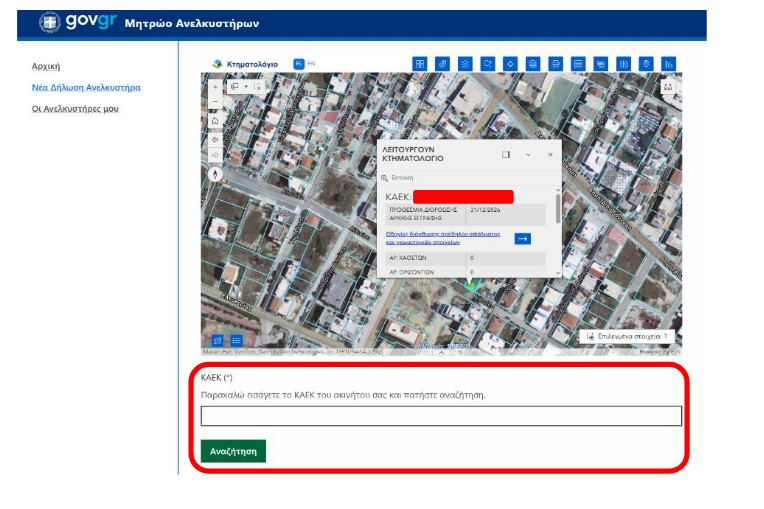Click the map search magnifier tool
Screen dimensions: 764x509
(x=487, y=64)
